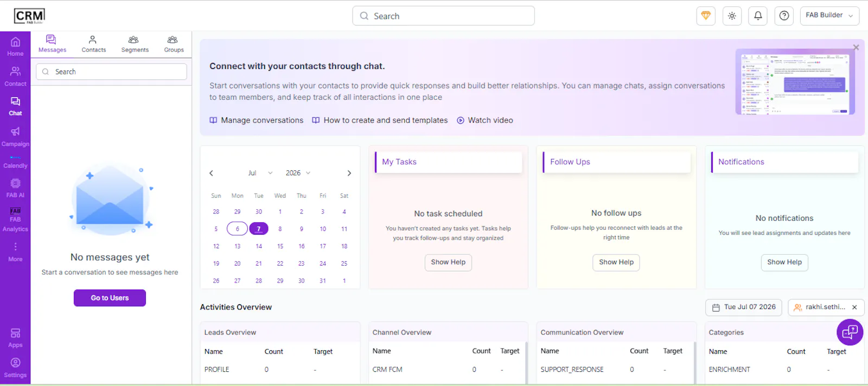Expand the Jul month dropdown
The image size is (868, 386).
(260, 173)
